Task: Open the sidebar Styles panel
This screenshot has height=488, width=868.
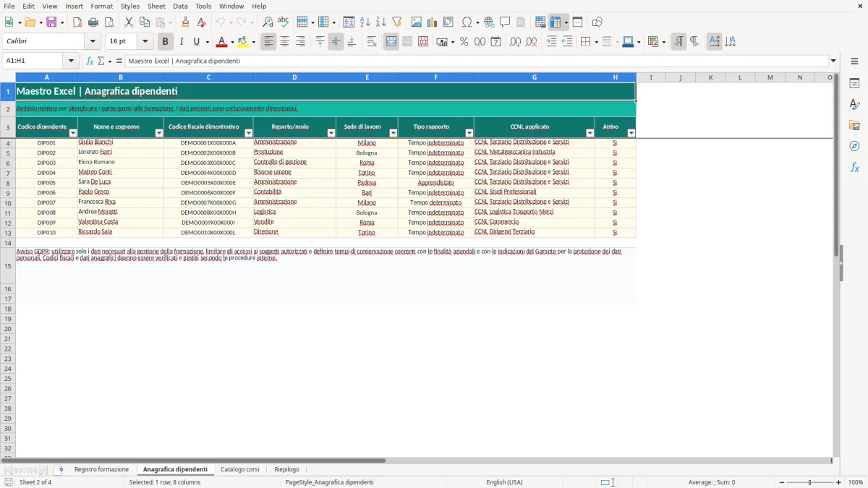Action: (854, 104)
